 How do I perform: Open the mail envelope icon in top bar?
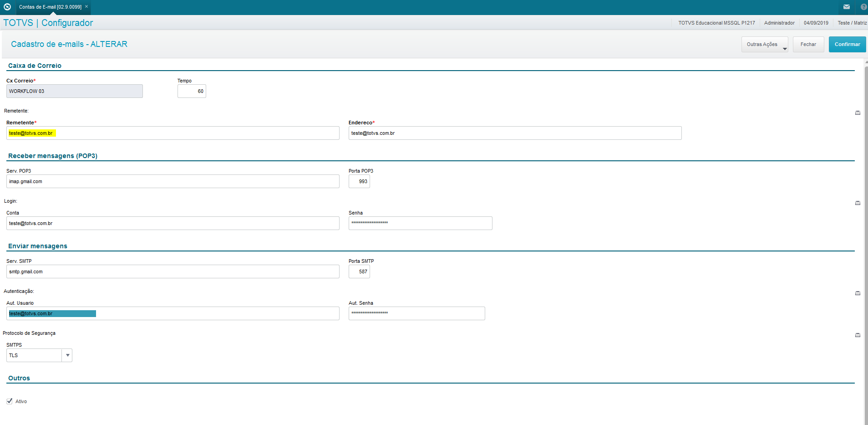tap(847, 7)
